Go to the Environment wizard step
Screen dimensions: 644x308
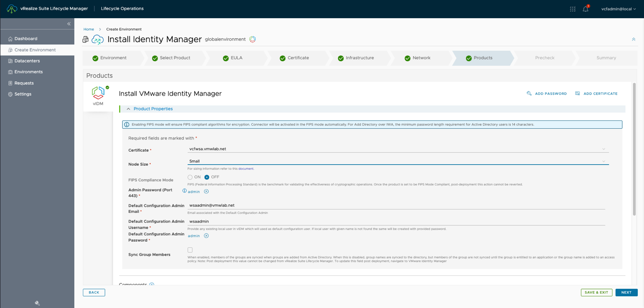(109, 58)
